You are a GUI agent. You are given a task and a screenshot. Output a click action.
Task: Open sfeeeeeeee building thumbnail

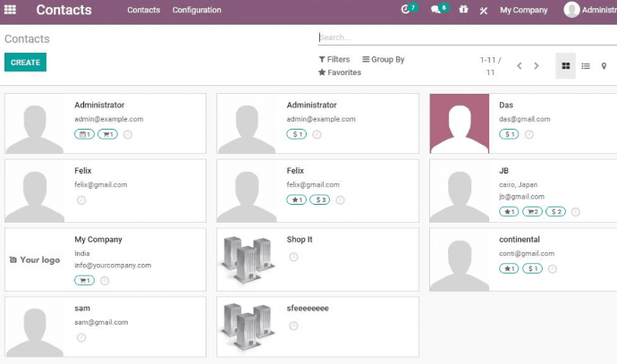247,326
